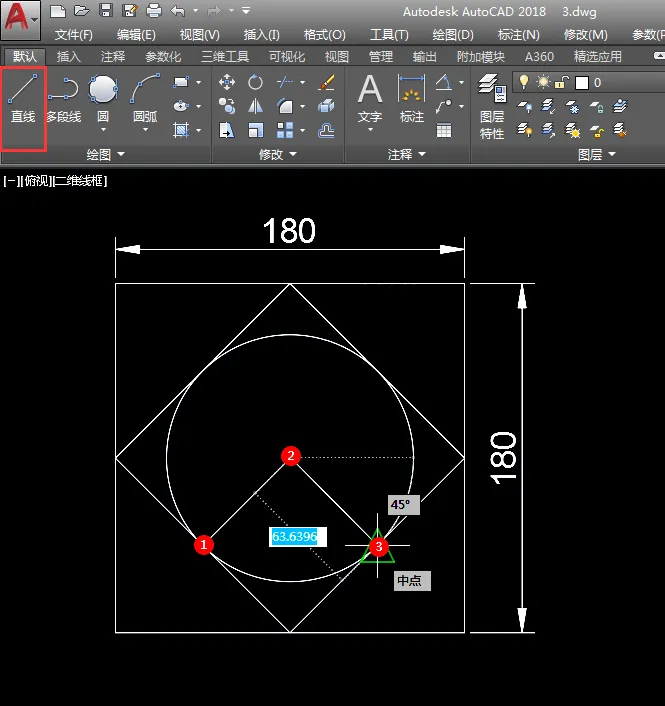Switch to the A360 ribbon tab
This screenshot has height=706, width=665.
(539, 57)
